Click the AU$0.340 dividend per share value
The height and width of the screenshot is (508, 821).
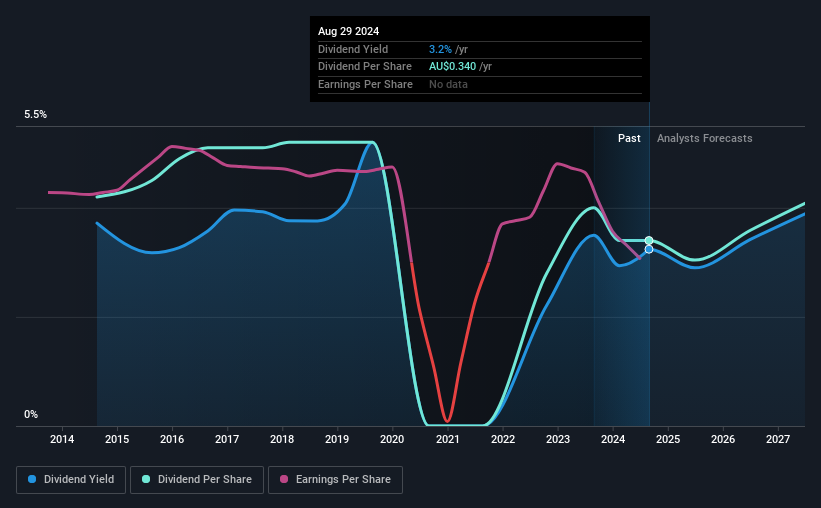tap(452, 67)
